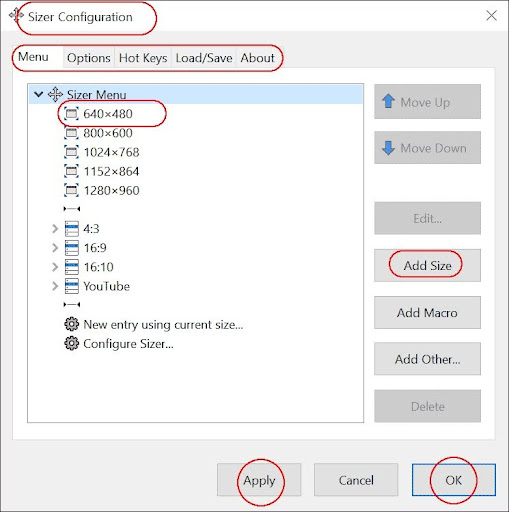Expand the YouTube submenu chevron
509x512 pixels.
point(55,286)
